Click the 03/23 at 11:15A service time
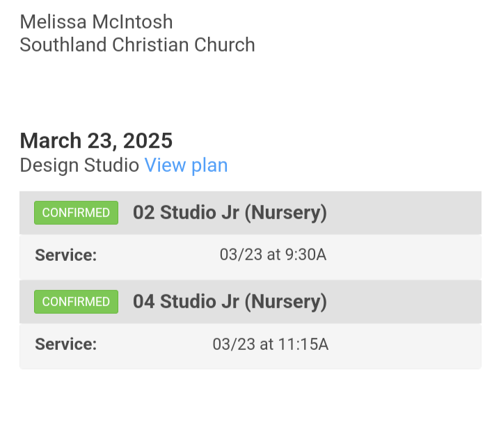501x448 pixels. pos(271,344)
